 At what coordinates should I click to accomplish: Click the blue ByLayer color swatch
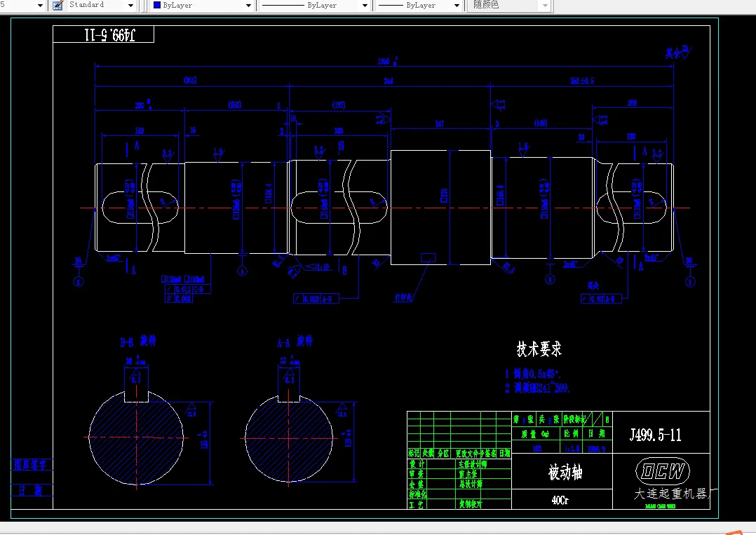(x=157, y=6)
